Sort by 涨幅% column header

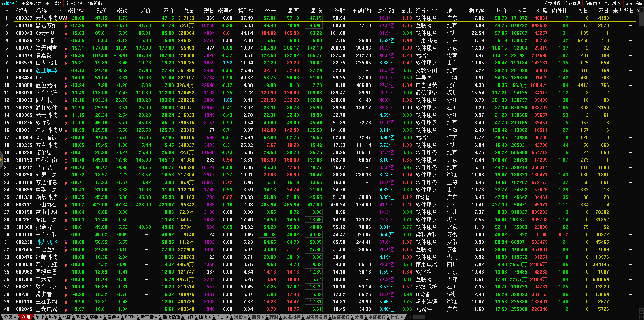point(75,11)
